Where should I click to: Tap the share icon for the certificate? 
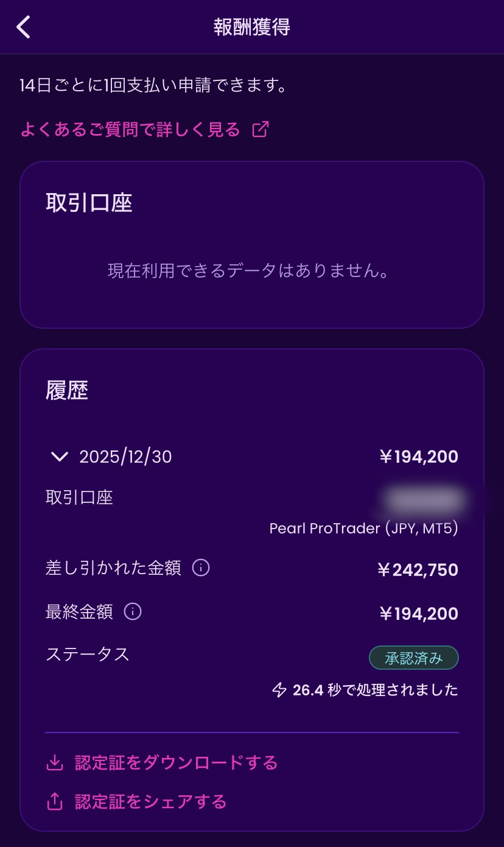55,801
